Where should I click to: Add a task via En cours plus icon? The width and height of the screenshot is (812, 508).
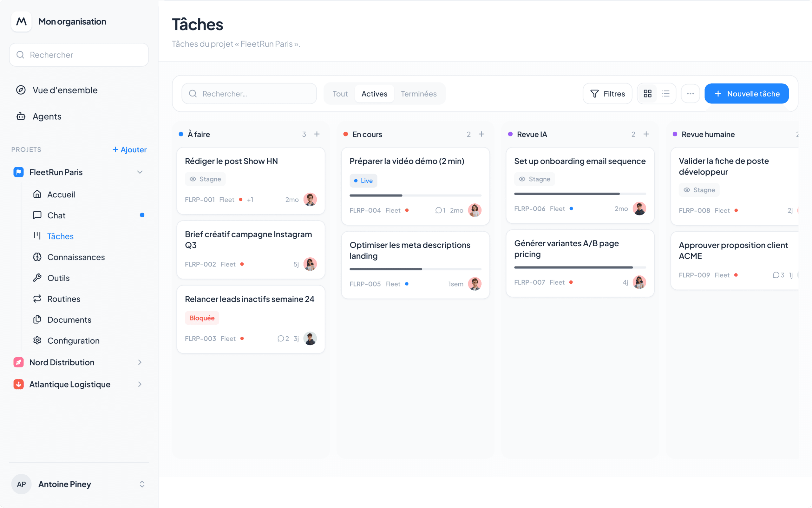pyautogui.click(x=481, y=134)
